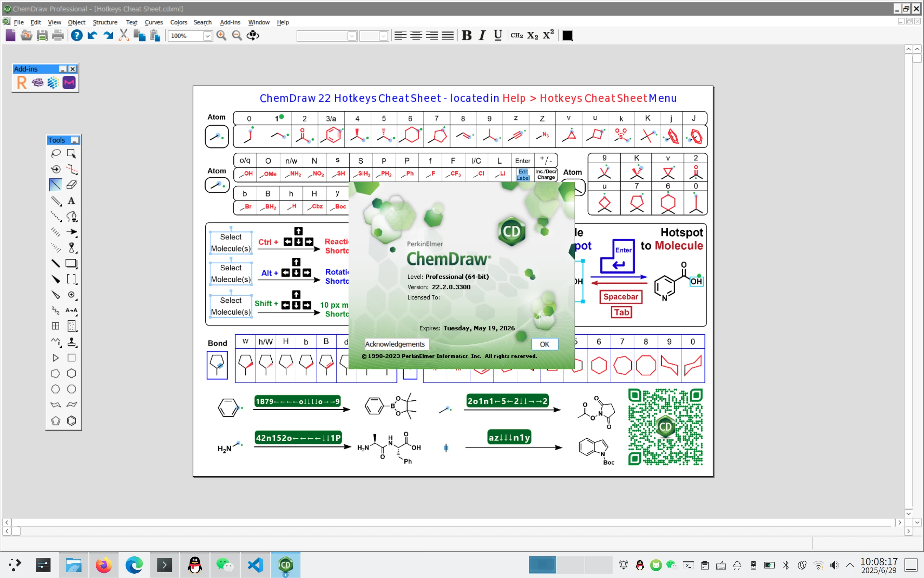The image size is (924, 578).
Task: Select the Cyclopropane ring tool
Action: pyautogui.click(x=56, y=357)
